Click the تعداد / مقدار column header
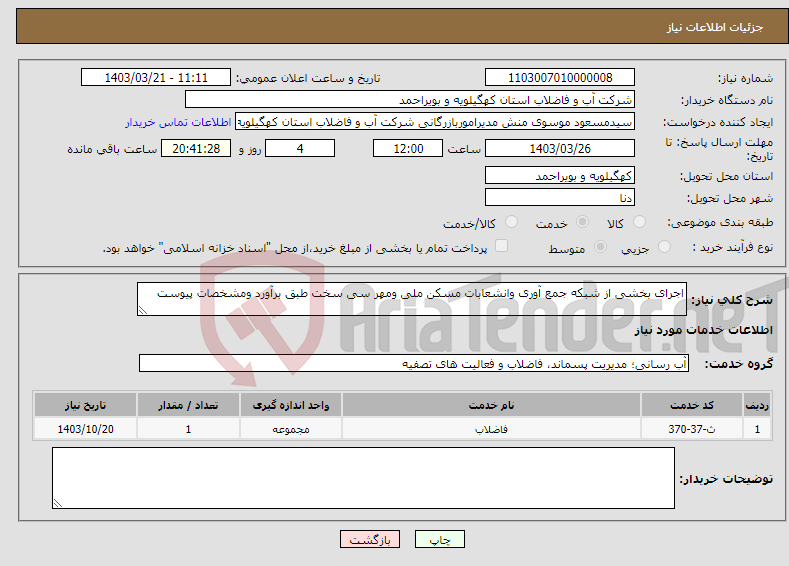 point(188,405)
